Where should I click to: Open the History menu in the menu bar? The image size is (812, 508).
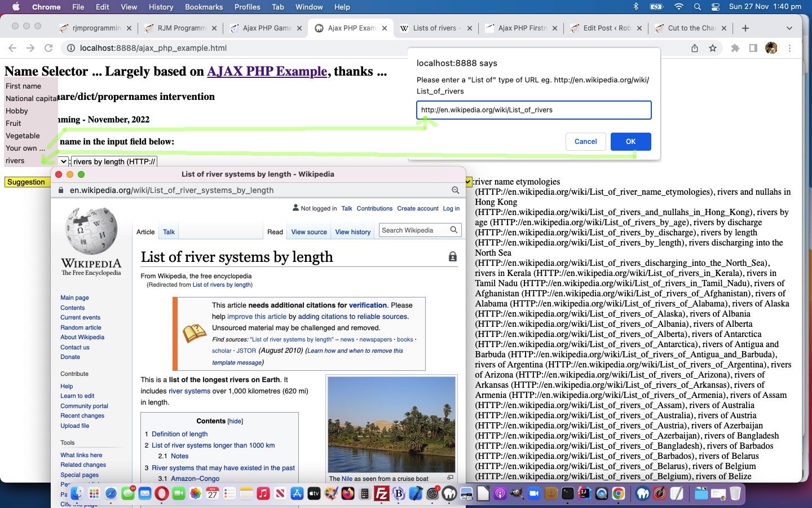click(x=161, y=7)
